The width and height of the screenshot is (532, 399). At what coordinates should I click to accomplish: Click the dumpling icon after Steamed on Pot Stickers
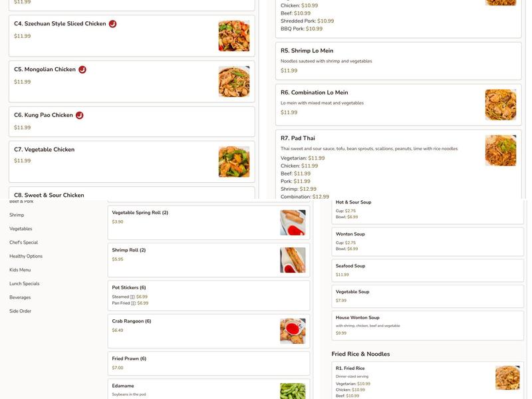click(x=131, y=296)
